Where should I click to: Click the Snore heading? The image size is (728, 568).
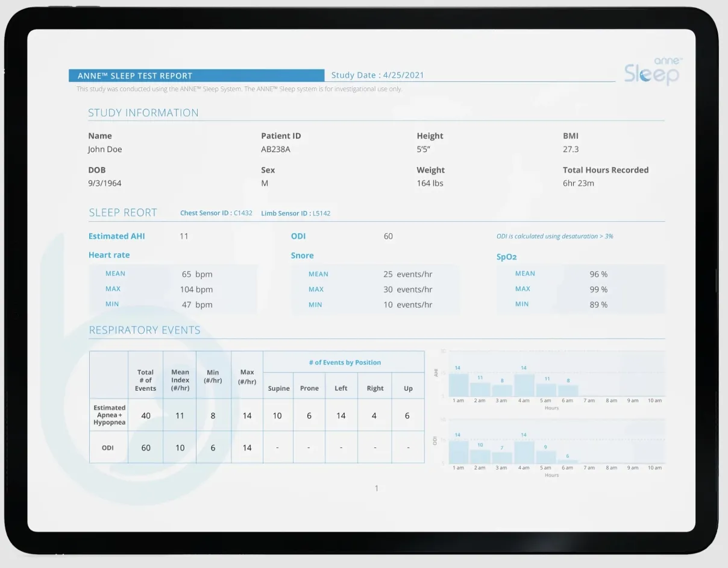303,256
